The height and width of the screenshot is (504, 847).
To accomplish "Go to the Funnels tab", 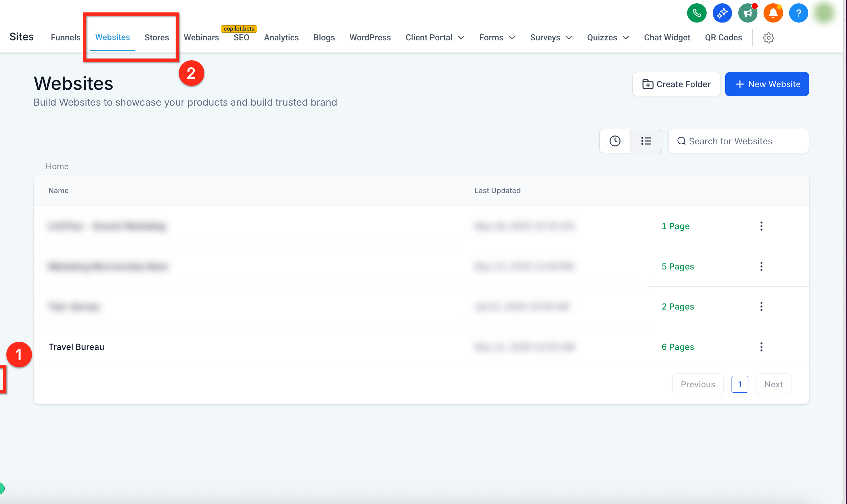I will (66, 37).
